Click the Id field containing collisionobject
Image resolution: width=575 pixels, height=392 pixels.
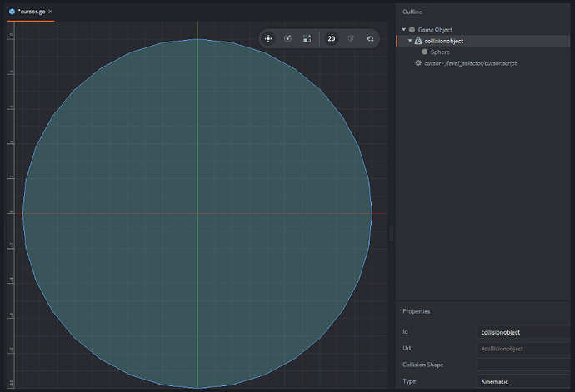523,332
